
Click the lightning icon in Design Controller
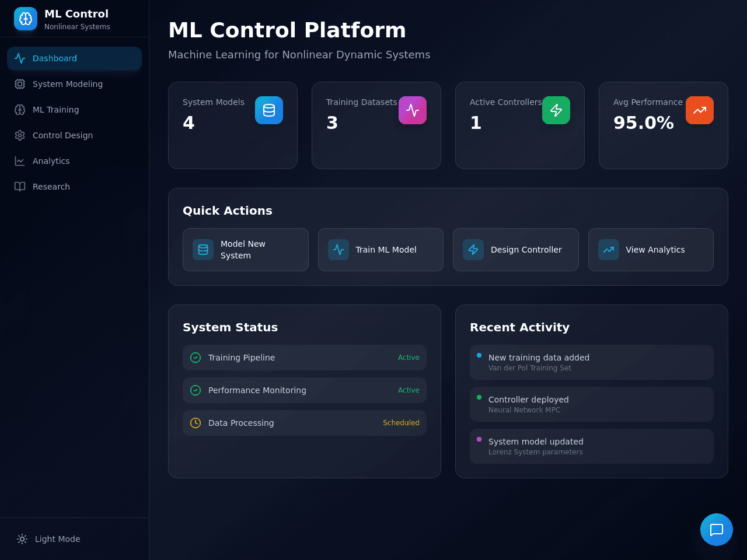click(x=473, y=250)
